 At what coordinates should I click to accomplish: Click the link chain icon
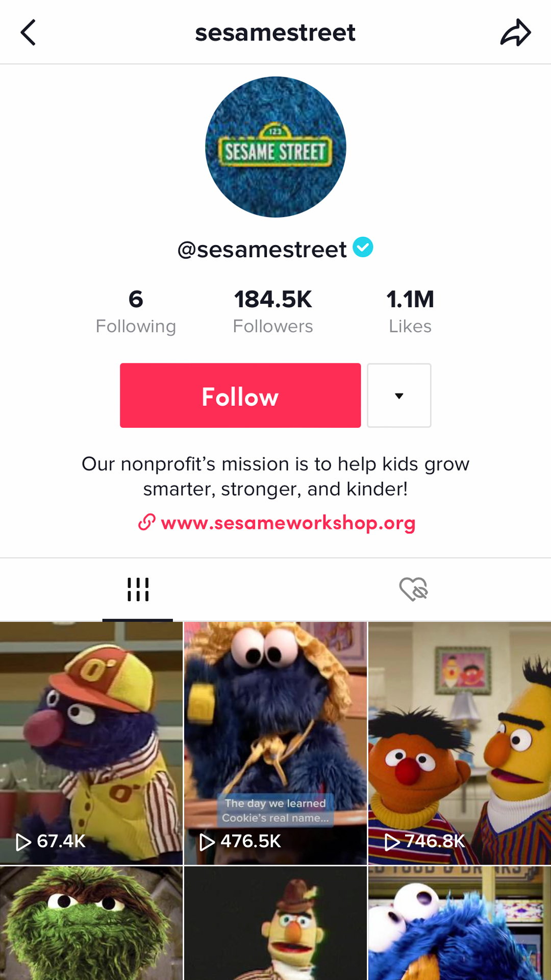pos(147,522)
